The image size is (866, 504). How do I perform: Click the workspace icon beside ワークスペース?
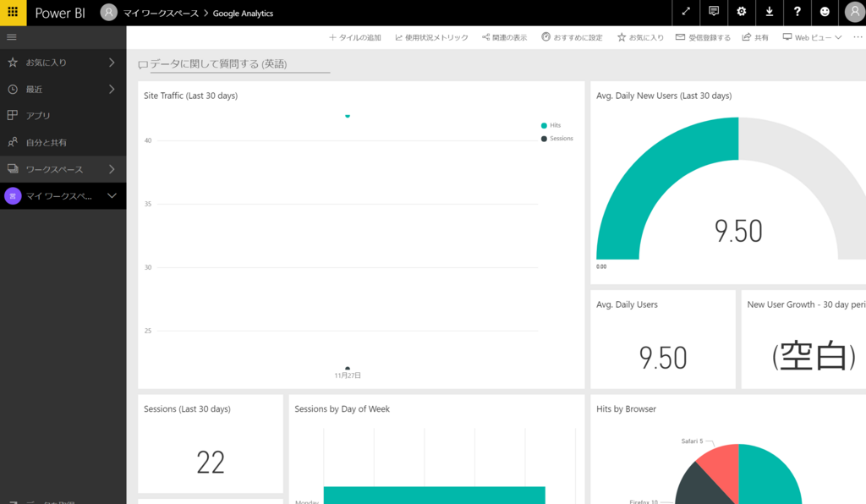[12, 168]
